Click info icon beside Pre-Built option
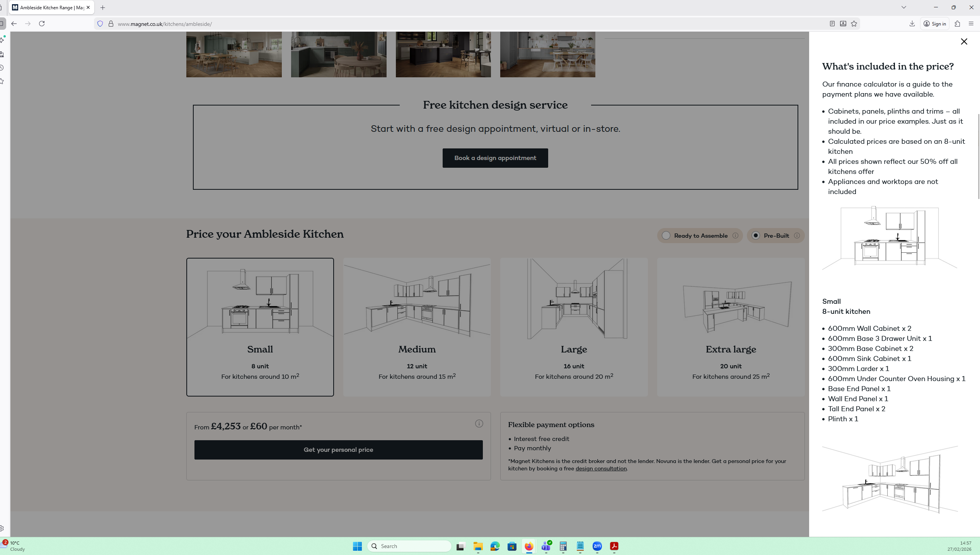The width and height of the screenshot is (980, 555). (797, 235)
